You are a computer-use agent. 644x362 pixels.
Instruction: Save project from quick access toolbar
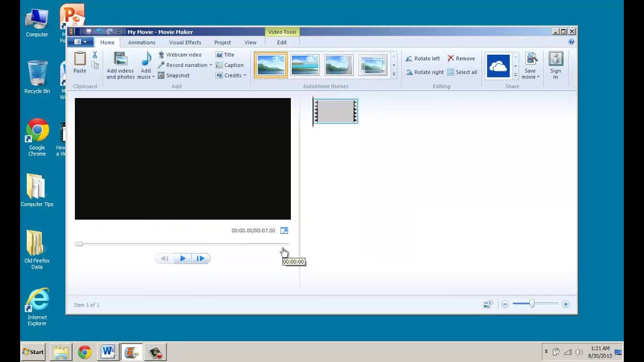coord(89,32)
